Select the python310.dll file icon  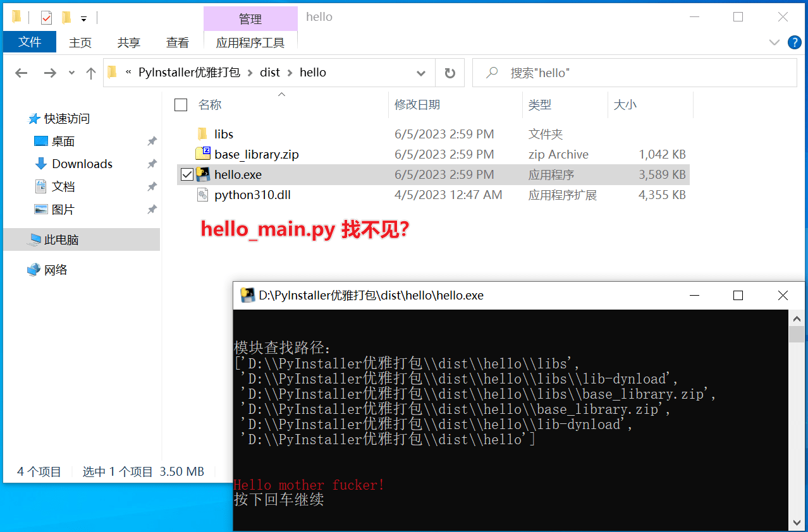(x=203, y=195)
